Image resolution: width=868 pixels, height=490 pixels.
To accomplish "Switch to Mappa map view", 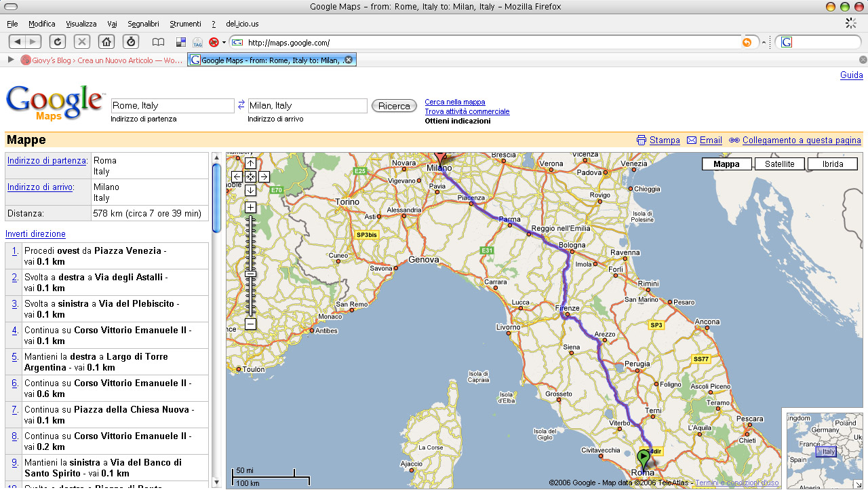I will pos(727,164).
